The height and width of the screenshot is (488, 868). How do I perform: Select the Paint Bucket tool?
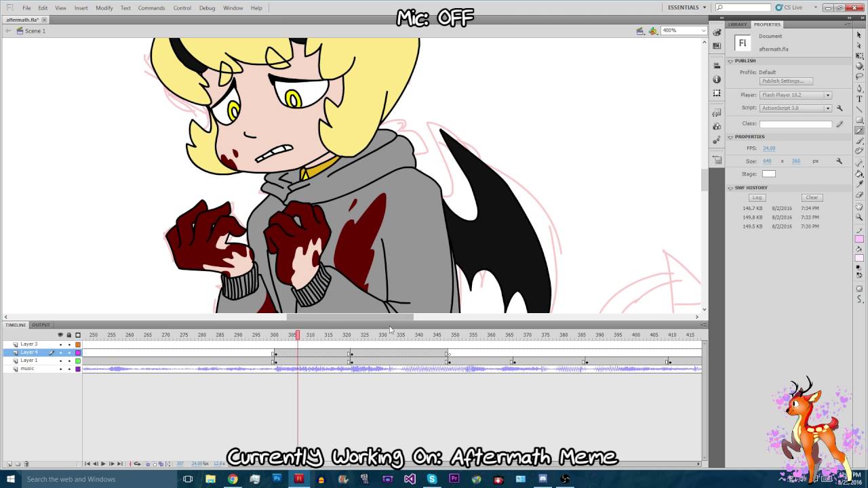pos(859,174)
